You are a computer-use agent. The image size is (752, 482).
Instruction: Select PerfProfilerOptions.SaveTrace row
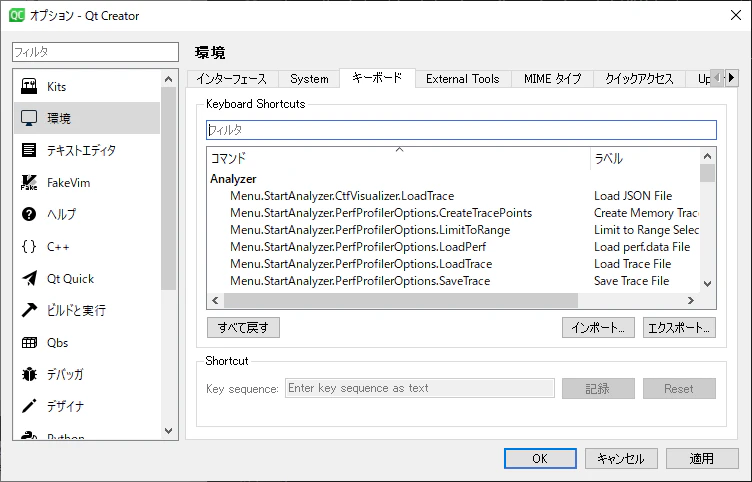coord(453,281)
